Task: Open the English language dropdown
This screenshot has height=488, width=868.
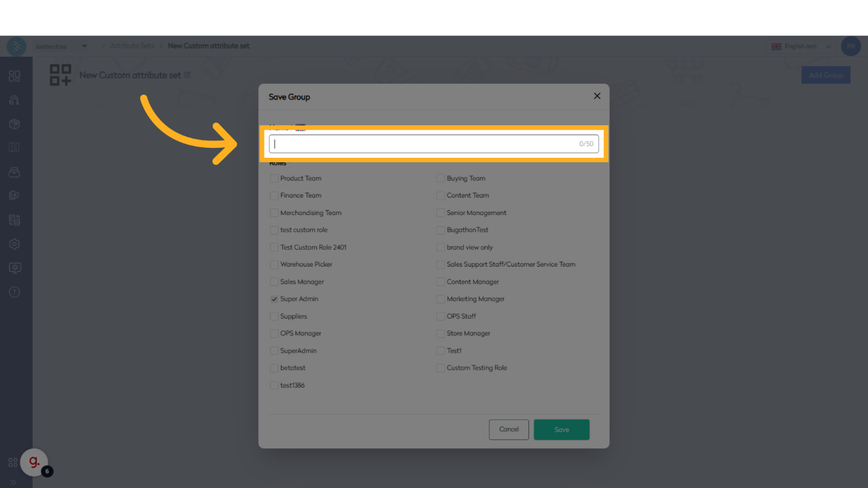Action: pyautogui.click(x=801, y=47)
